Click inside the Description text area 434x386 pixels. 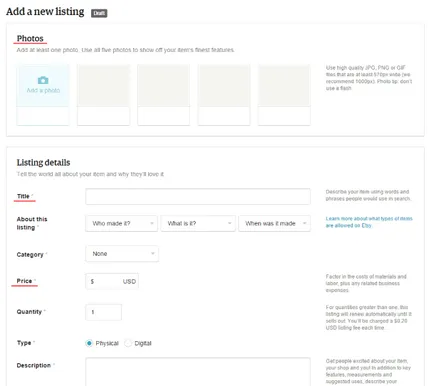198,372
